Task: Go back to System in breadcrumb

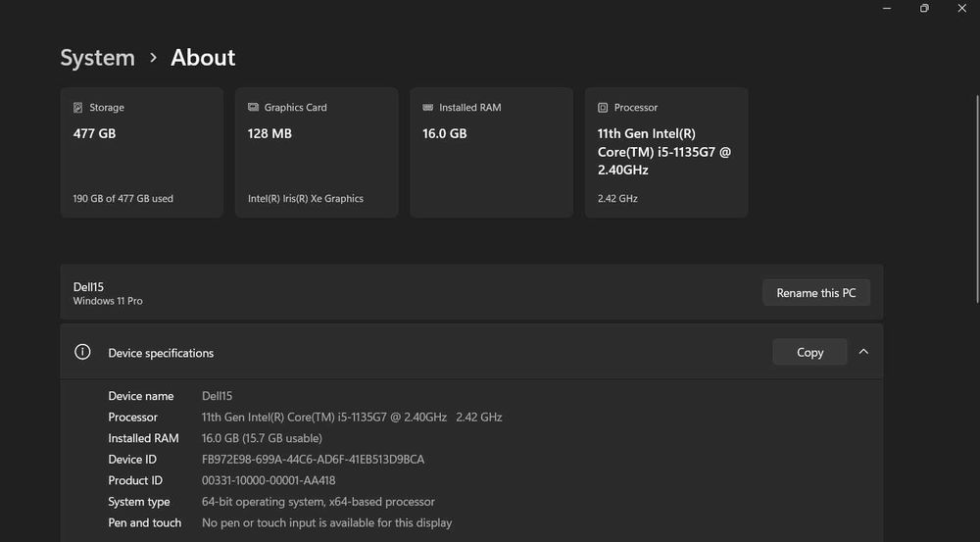Action: click(97, 58)
